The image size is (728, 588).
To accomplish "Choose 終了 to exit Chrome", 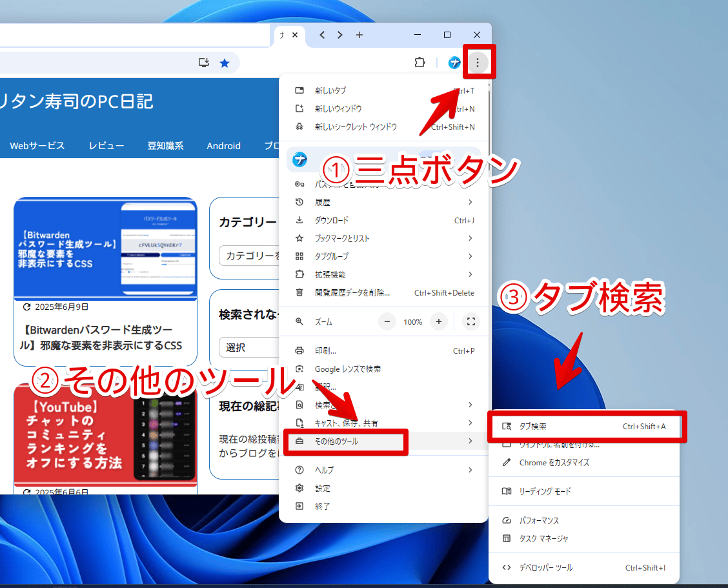I will 383,506.
